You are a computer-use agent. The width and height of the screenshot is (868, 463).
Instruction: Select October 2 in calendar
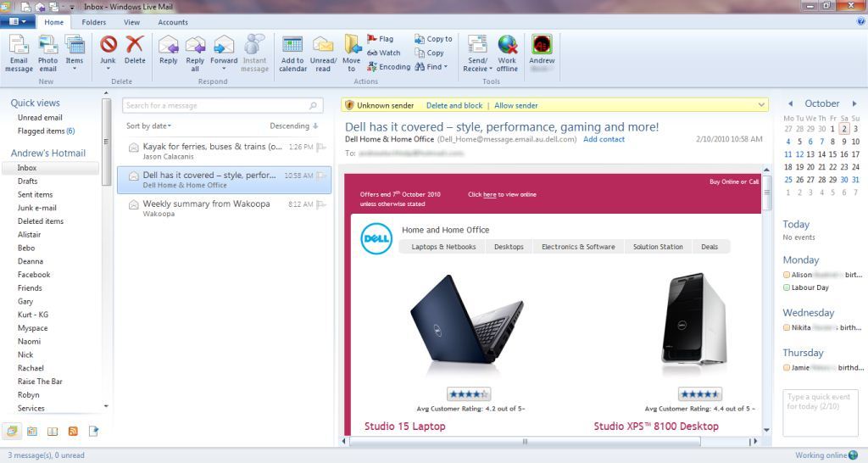pos(843,129)
